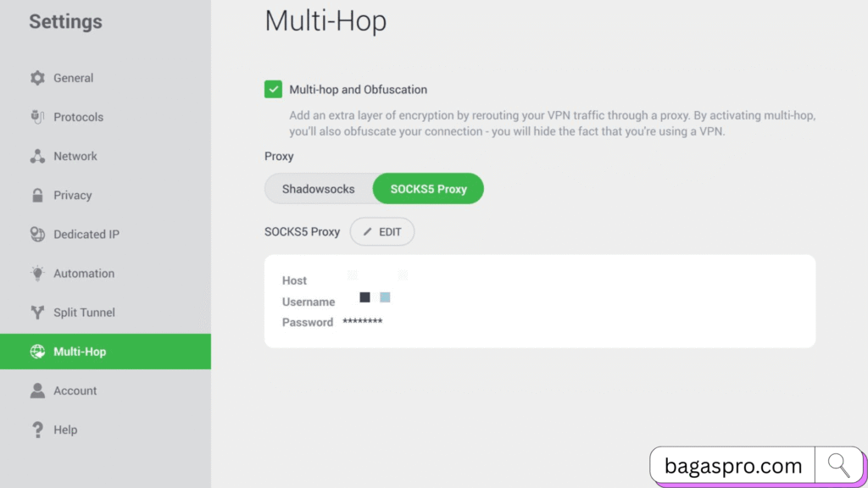Click the General gear icon
The image size is (868, 488).
coord(37,78)
